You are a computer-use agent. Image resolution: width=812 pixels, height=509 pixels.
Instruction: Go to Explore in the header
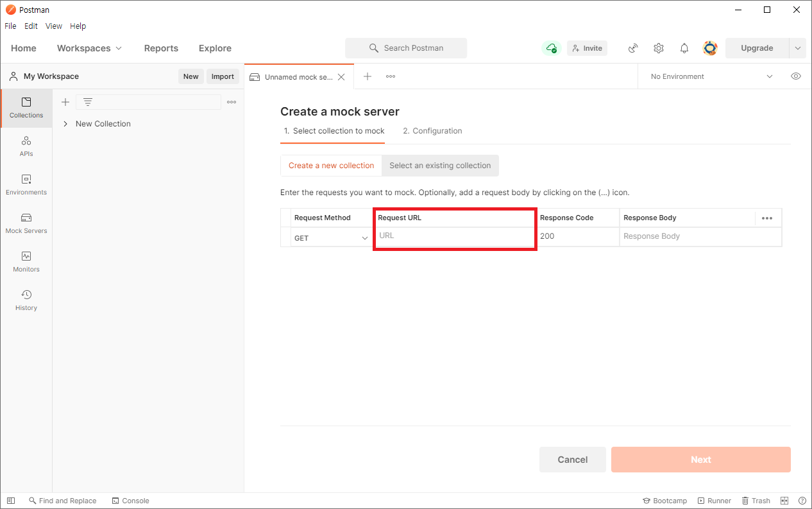coord(215,48)
